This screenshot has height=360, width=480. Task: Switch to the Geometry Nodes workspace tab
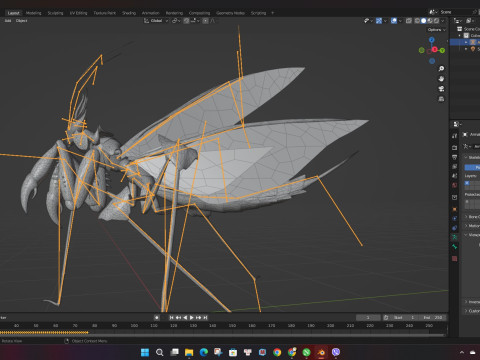coord(230,13)
